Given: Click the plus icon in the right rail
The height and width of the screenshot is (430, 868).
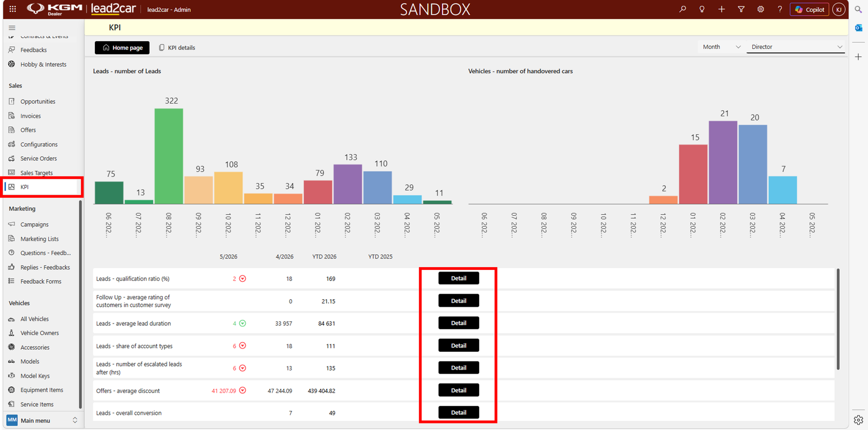Looking at the screenshot, I should (x=858, y=56).
